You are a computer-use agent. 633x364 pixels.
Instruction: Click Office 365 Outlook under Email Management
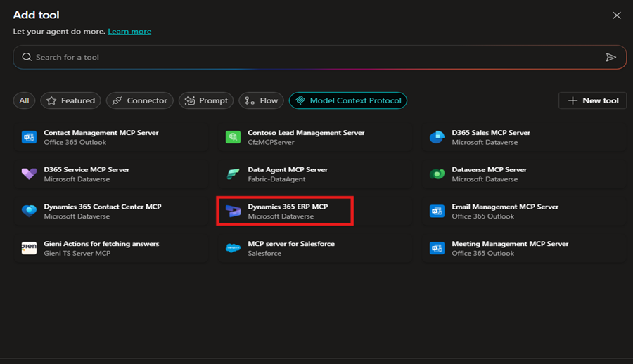(x=482, y=216)
